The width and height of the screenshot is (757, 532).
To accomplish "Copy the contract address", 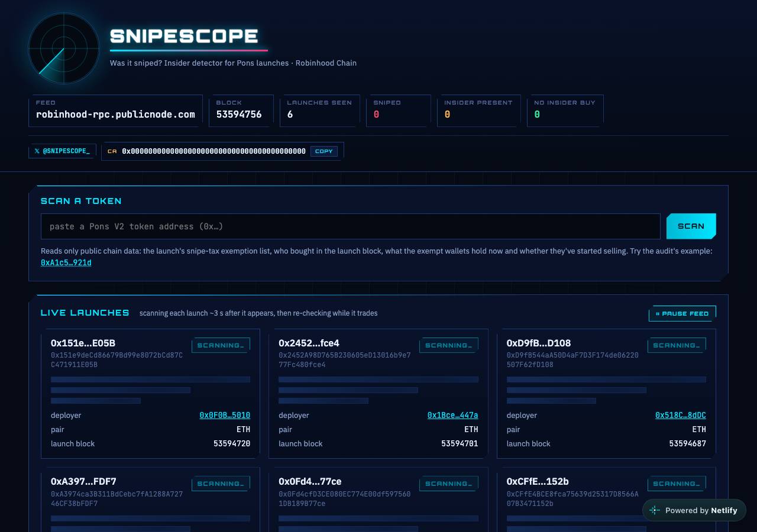I will [323, 151].
